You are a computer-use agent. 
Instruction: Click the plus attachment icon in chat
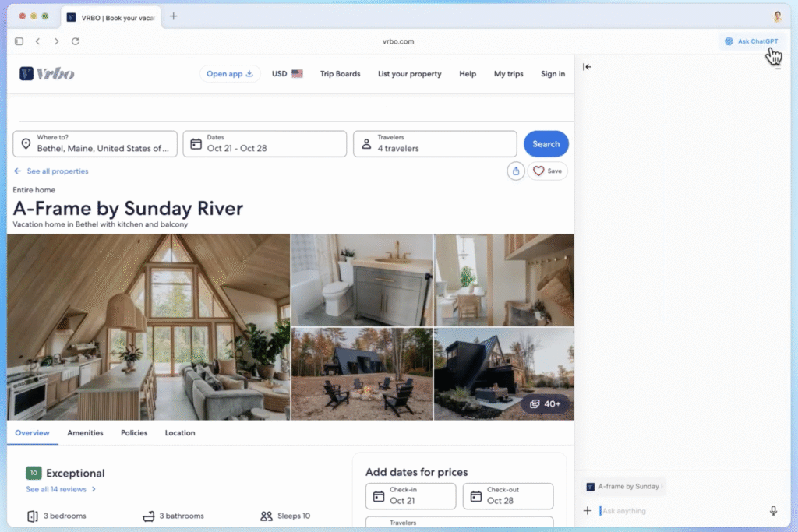pos(588,511)
